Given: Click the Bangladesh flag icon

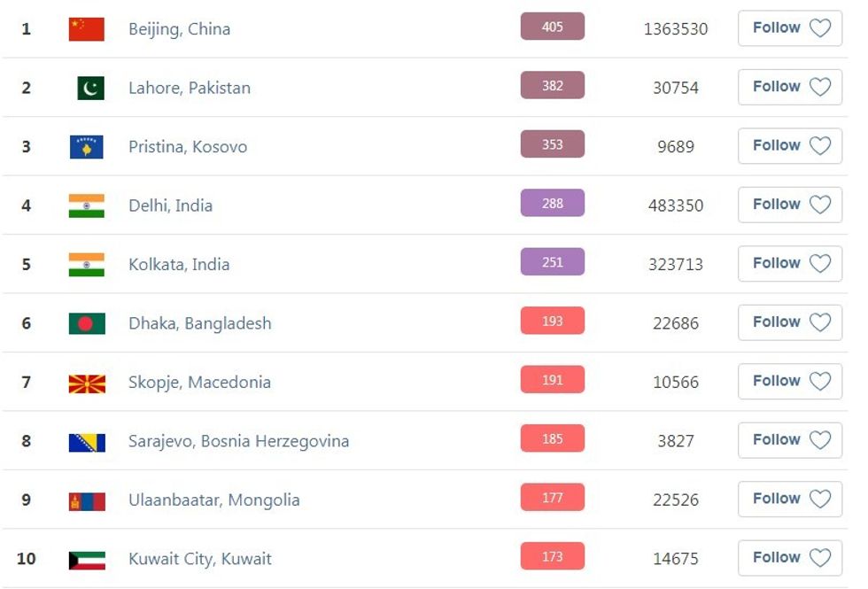Looking at the screenshot, I should [x=86, y=323].
